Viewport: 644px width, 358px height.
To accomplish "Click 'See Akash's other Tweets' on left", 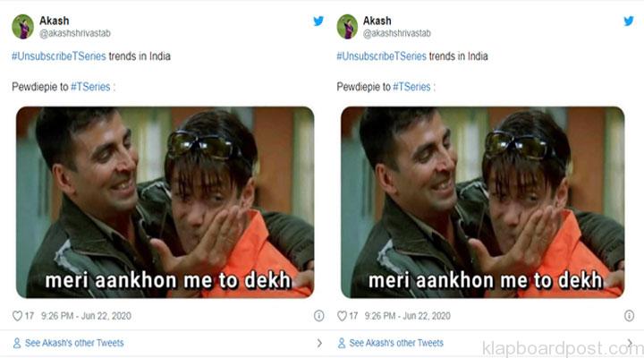I will pos(74,343).
